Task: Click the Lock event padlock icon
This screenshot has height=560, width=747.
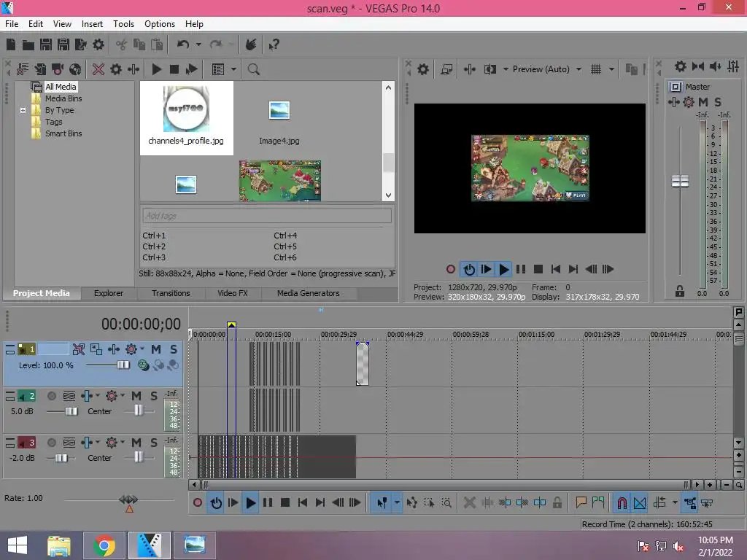Action: tap(557, 503)
